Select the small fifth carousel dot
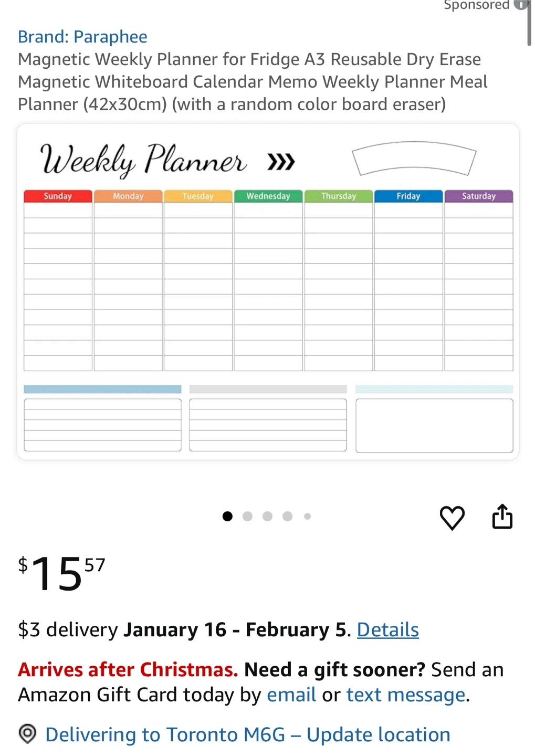This screenshot has width=535, height=756. pyautogui.click(x=307, y=517)
